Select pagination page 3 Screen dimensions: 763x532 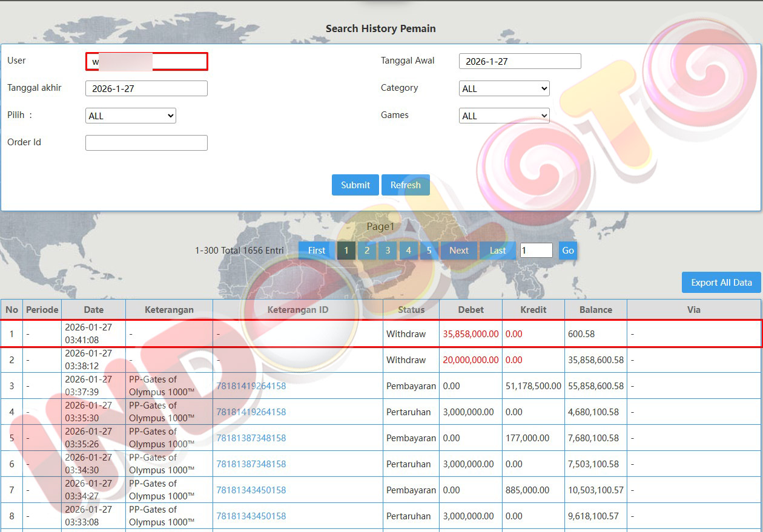pyautogui.click(x=388, y=251)
